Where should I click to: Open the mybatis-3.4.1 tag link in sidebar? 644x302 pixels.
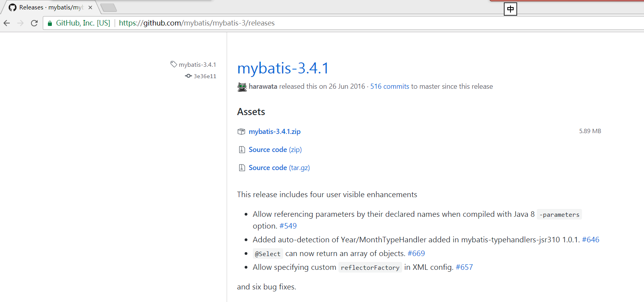coord(198,64)
